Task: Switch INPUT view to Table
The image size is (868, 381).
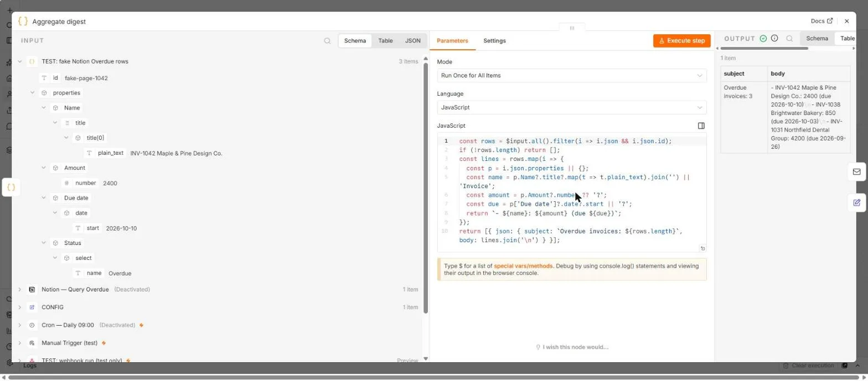Action: coord(385,40)
